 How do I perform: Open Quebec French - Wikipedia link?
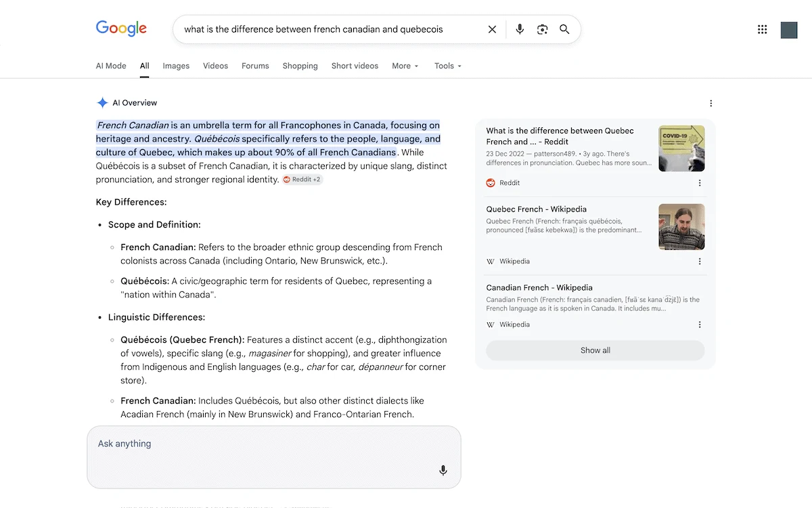point(536,209)
